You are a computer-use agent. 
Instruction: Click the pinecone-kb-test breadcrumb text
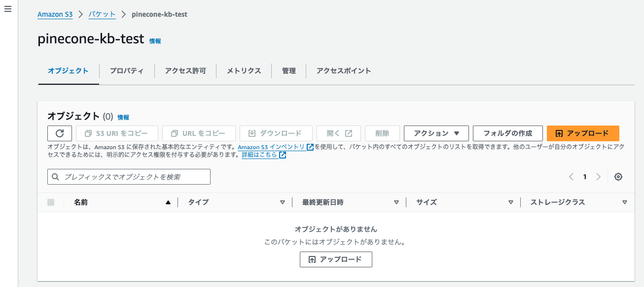tap(159, 14)
